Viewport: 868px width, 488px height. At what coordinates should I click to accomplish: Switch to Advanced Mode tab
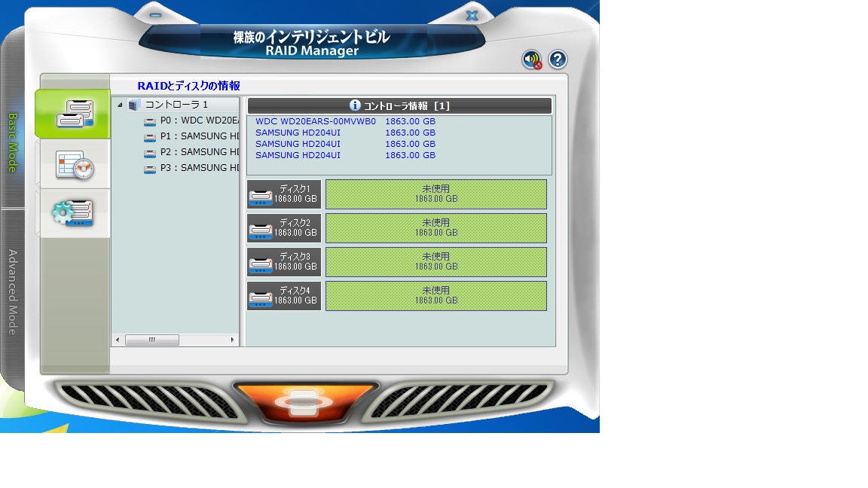[x=13, y=291]
